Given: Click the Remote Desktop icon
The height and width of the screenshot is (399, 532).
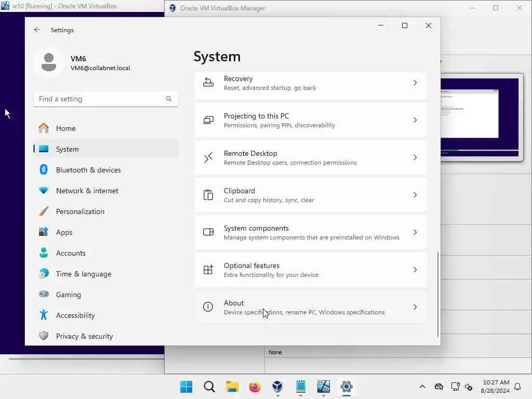Looking at the screenshot, I should tap(208, 157).
